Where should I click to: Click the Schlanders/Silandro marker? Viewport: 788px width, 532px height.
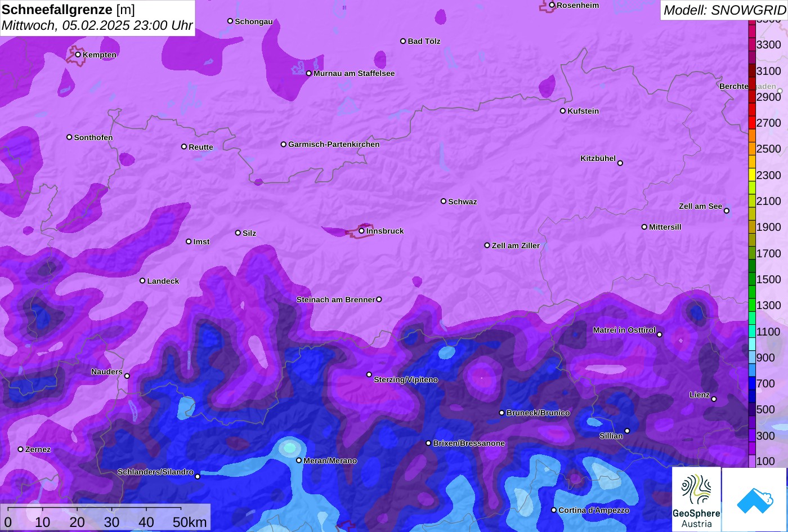(x=198, y=477)
